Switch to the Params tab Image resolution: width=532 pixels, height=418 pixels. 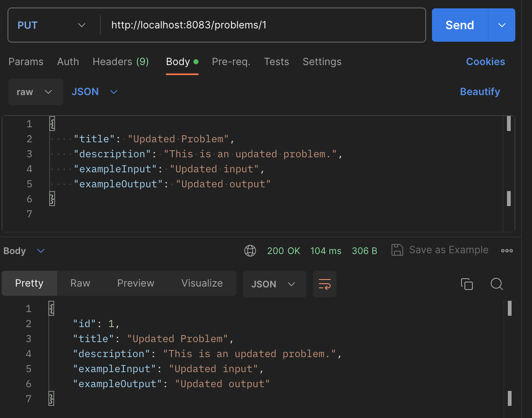26,62
